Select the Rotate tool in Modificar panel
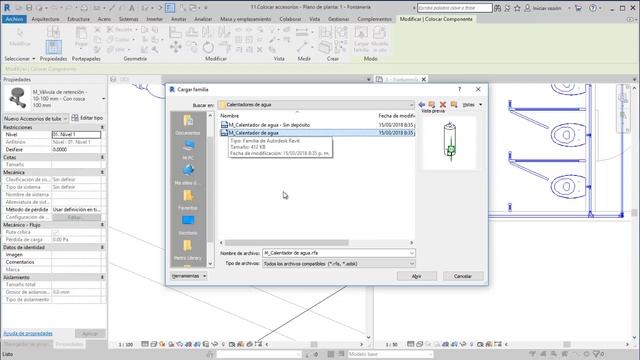The width and height of the screenshot is (640, 360). pos(208,47)
